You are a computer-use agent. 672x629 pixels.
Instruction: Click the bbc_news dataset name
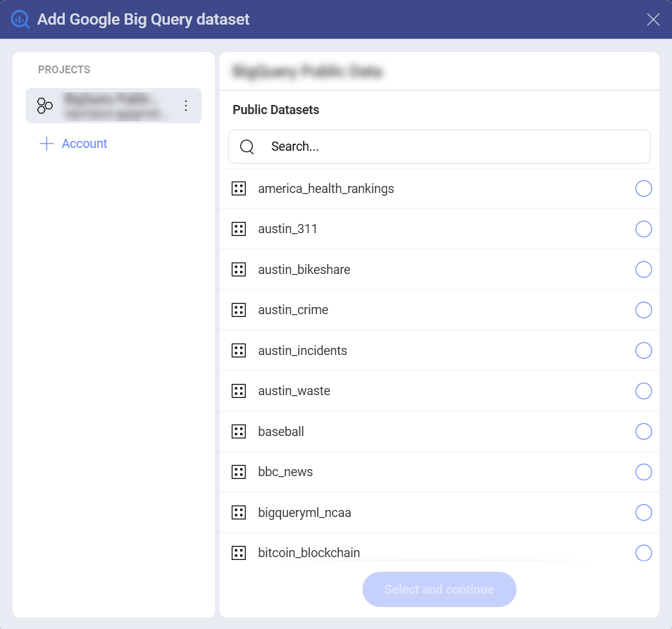pos(285,472)
